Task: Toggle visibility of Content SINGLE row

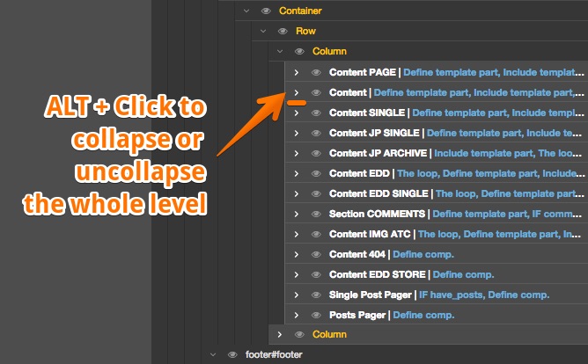Action: pos(316,113)
